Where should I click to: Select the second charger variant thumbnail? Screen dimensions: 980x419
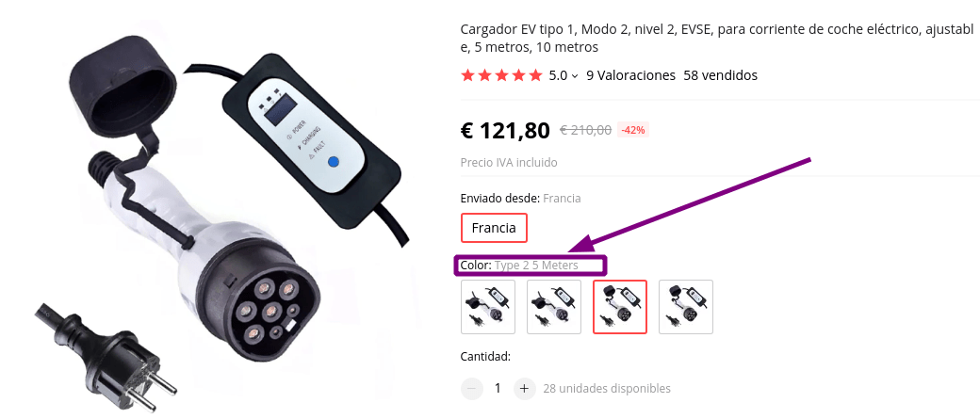(x=554, y=307)
